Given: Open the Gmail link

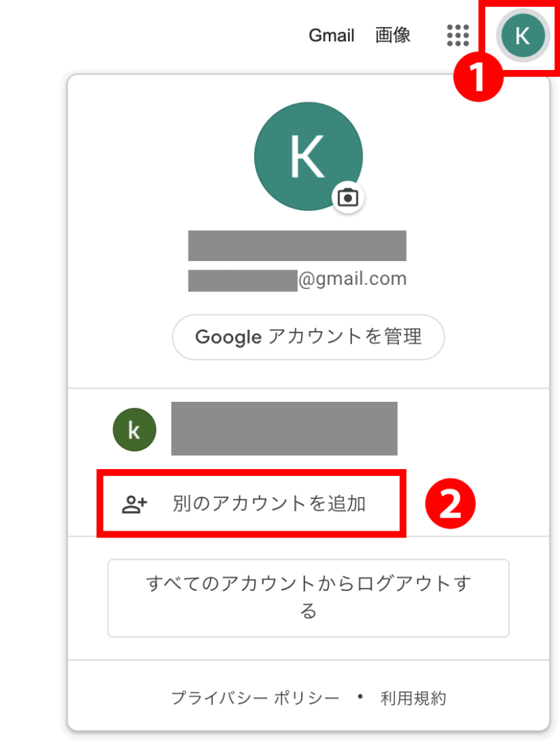Looking at the screenshot, I should point(332,35).
